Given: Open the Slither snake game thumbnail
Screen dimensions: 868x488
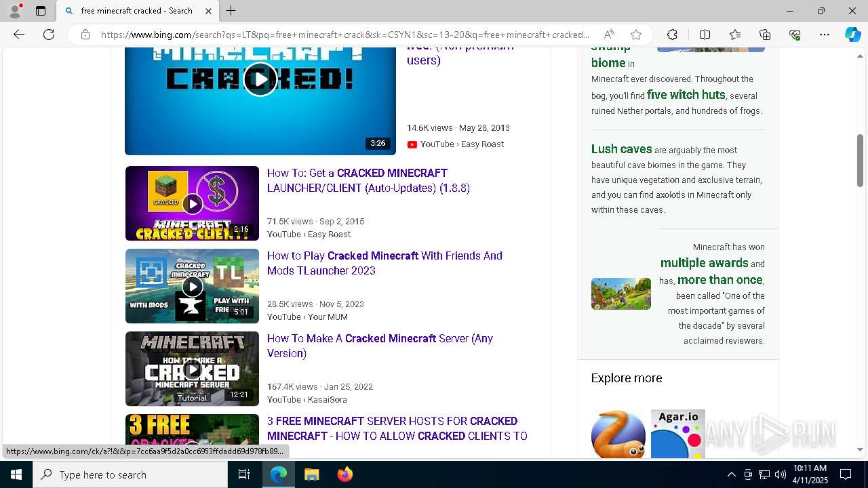Looking at the screenshot, I should point(618,434).
